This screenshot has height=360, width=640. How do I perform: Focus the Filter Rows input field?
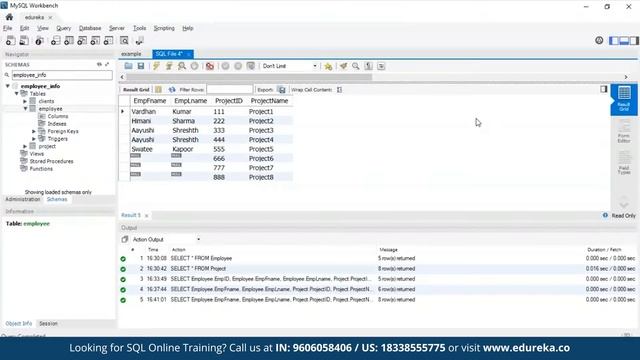pos(230,90)
